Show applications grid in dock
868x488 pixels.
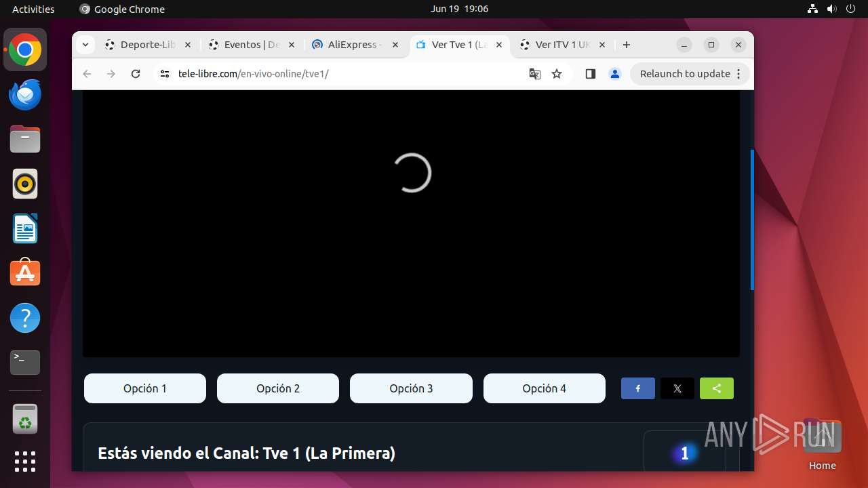[25, 462]
